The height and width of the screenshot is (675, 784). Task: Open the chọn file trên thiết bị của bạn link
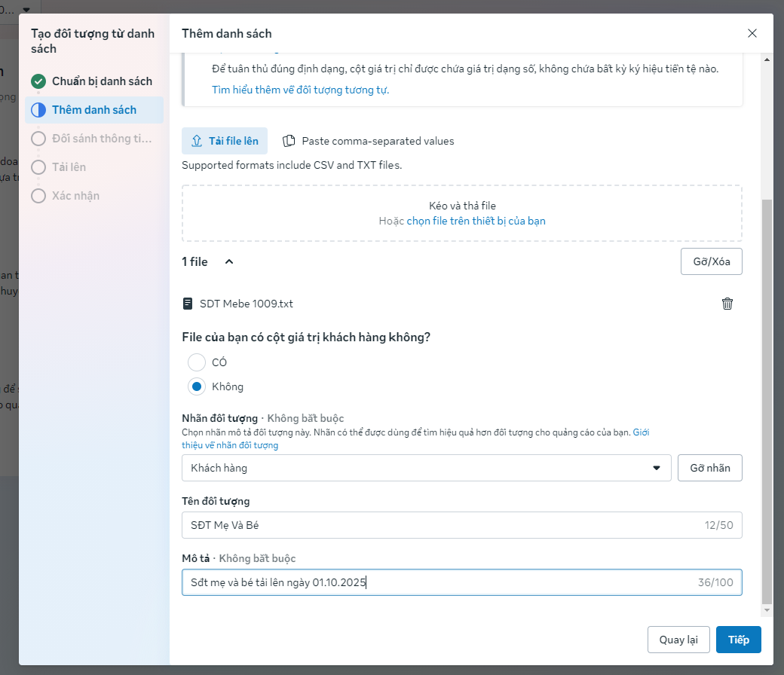476,221
